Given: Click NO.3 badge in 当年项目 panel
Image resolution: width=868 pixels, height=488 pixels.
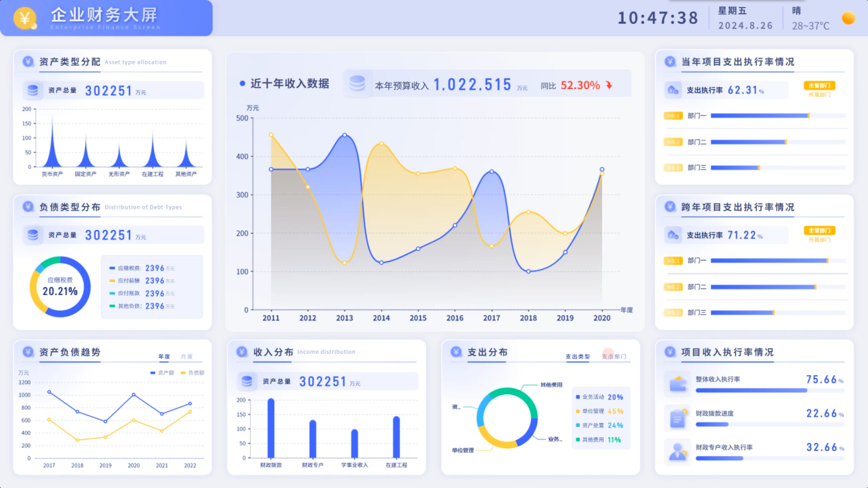Looking at the screenshot, I should 673,168.
